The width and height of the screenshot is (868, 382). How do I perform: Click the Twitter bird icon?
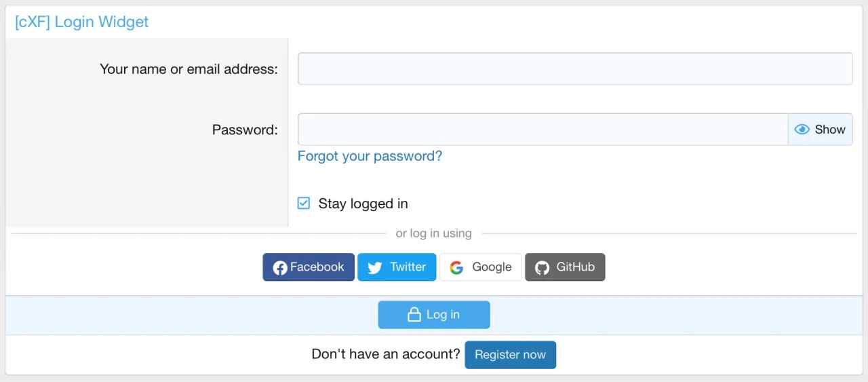point(374,268)
